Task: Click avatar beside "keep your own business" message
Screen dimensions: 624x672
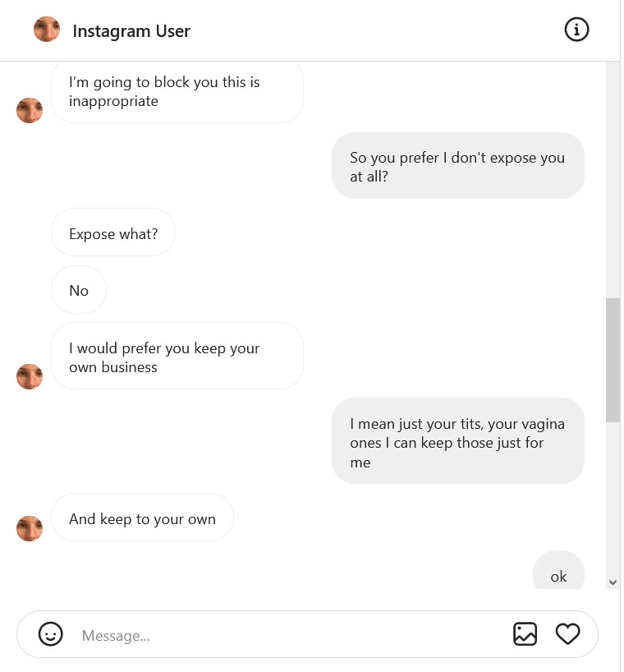Action: (30, 376)
